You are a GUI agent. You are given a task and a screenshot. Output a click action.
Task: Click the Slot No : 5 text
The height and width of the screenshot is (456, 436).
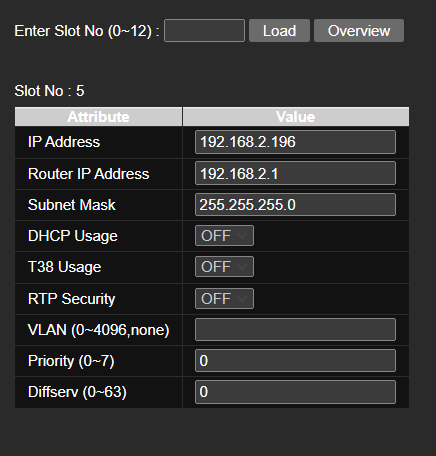pos(49,91)
